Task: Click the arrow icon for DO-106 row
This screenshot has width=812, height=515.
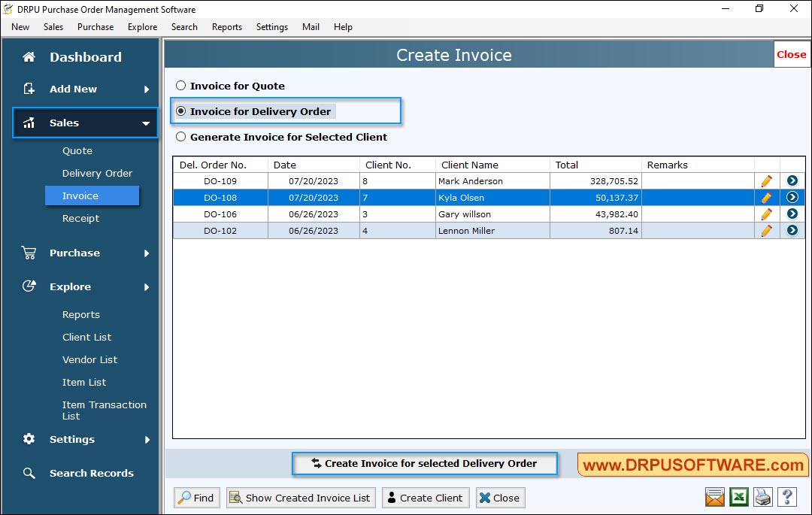Action: (792, 214)
